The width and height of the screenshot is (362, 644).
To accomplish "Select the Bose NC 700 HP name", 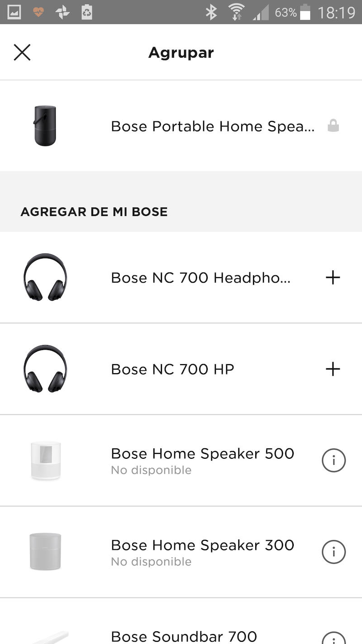I will 172,370.
